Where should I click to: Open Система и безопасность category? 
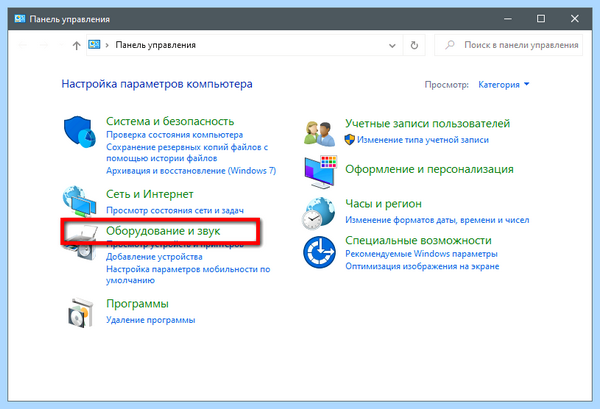coord(170,121)
